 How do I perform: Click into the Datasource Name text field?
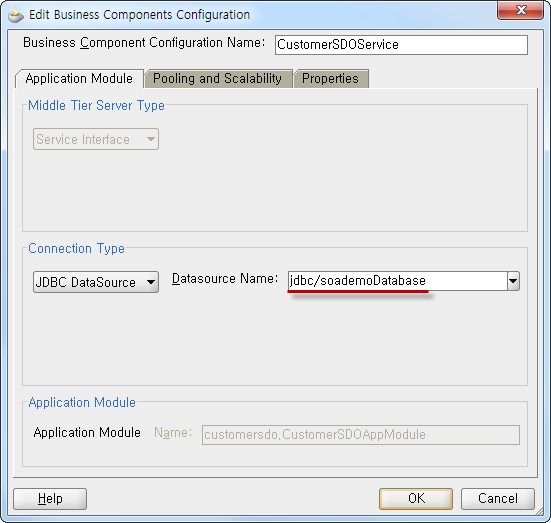coord(397,281)
